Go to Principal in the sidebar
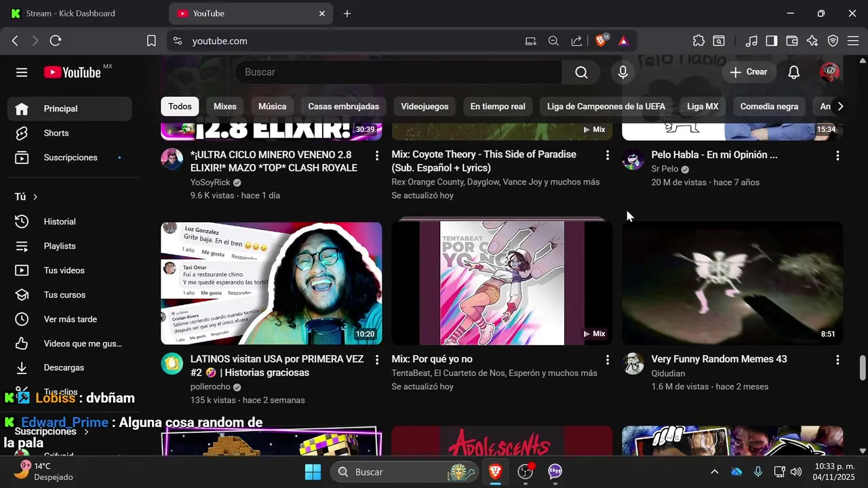Screen dimensions: 868x488 (x=70, y=108)
